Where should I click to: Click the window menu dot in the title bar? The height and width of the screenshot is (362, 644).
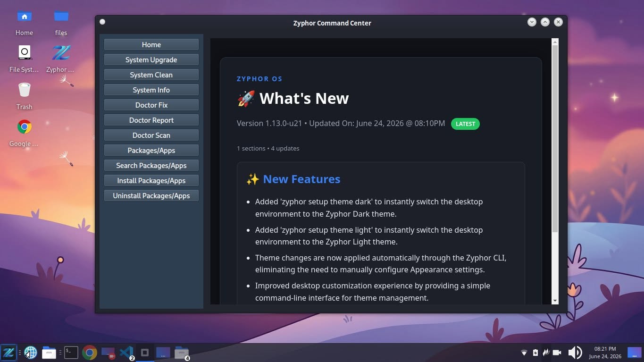(x=102, y=22)
